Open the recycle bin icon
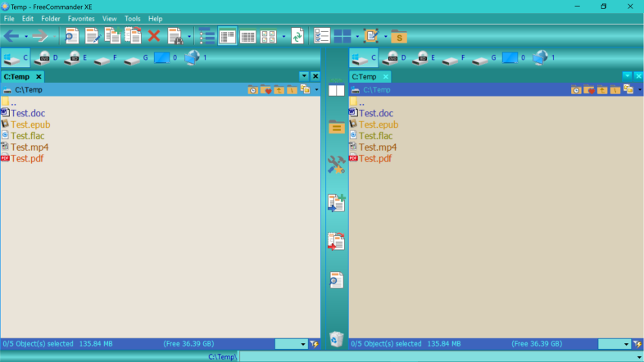The height and width of the screenshot is (362, 644). pos(337,339)
